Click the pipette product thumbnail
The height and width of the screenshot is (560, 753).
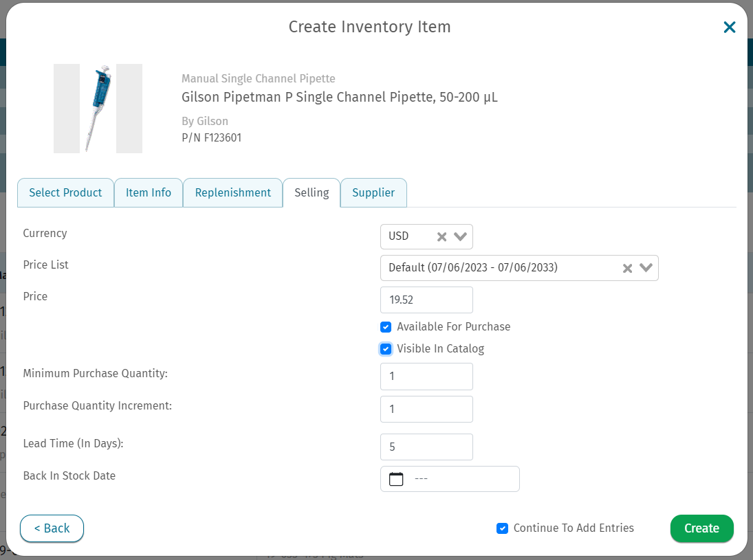(98, 109)
